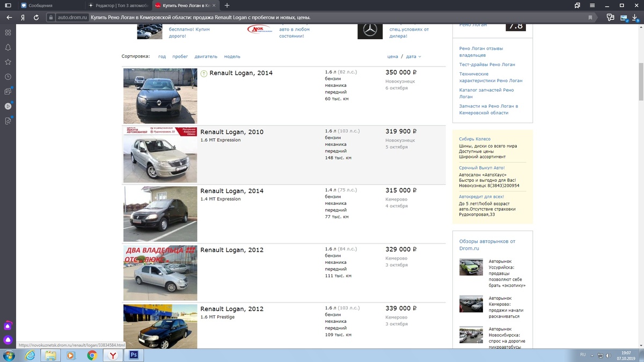Viewport: 644px width, 362px height.
Task: Activate the lower round Alice voice icon
Action: coord(8,339)
